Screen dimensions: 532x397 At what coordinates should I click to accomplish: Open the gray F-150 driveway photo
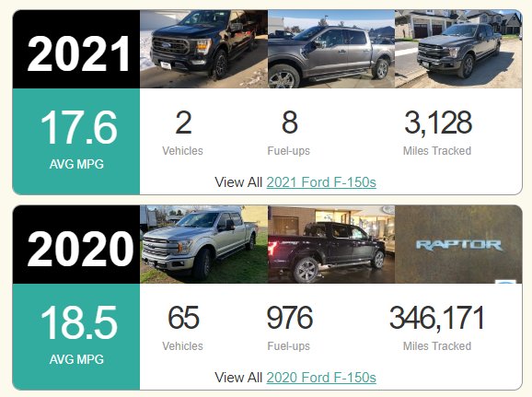(458, 49)
